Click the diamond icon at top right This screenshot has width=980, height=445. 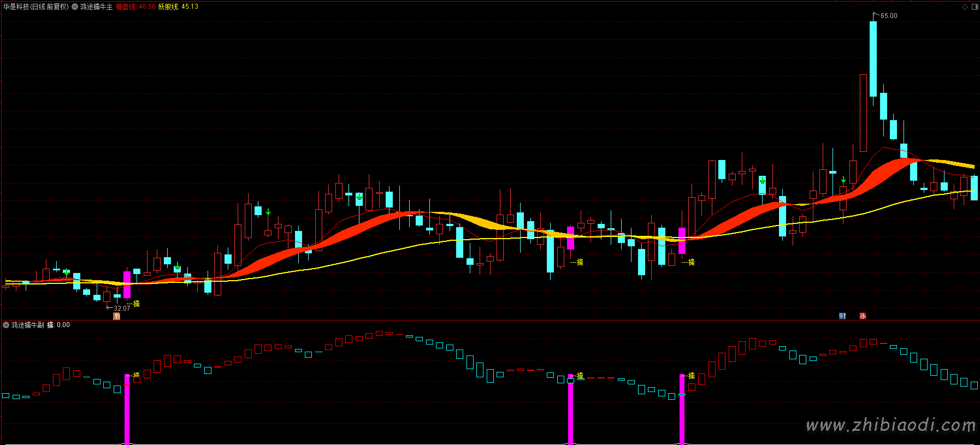[965, 7]
